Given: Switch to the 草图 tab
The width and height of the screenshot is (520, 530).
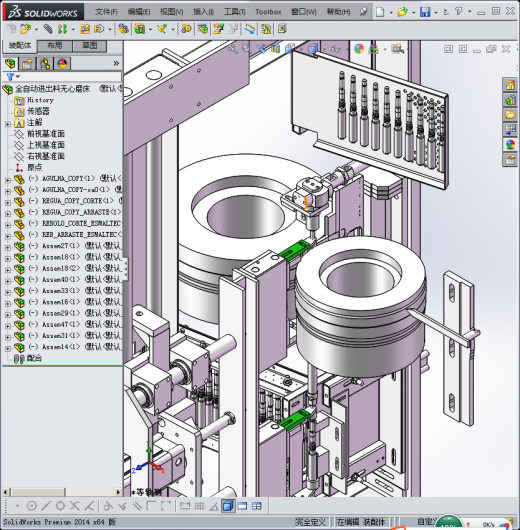Looking at the screenshot, I should 90,46.
